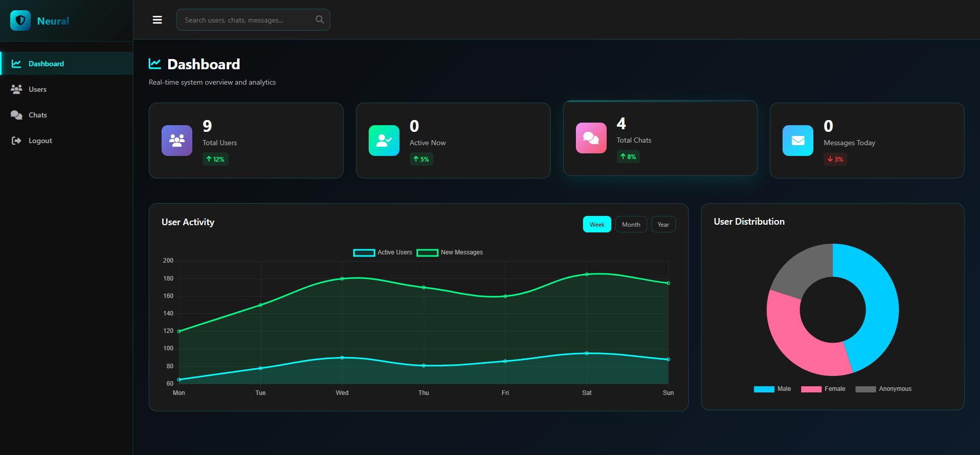This screenshot has height=455, width=980.
Task: Click the New Messages data point on Tue
Action: (x=261, y=305)
